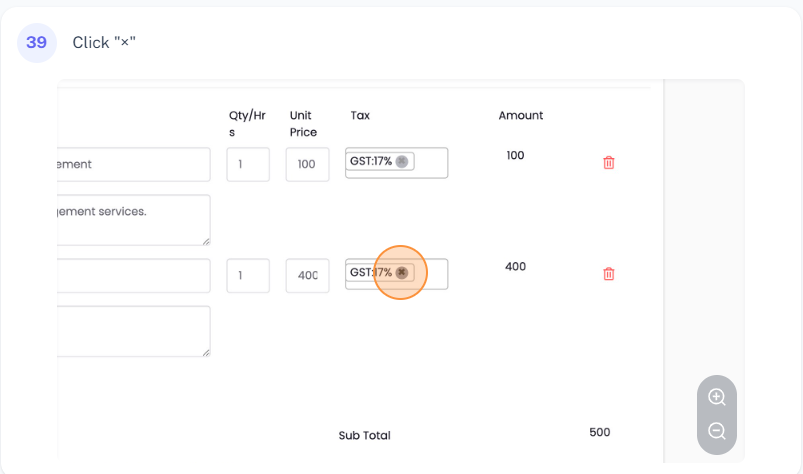Click the item name field ending in 'ement'
The image size is (803, 474).
[133, 164]
